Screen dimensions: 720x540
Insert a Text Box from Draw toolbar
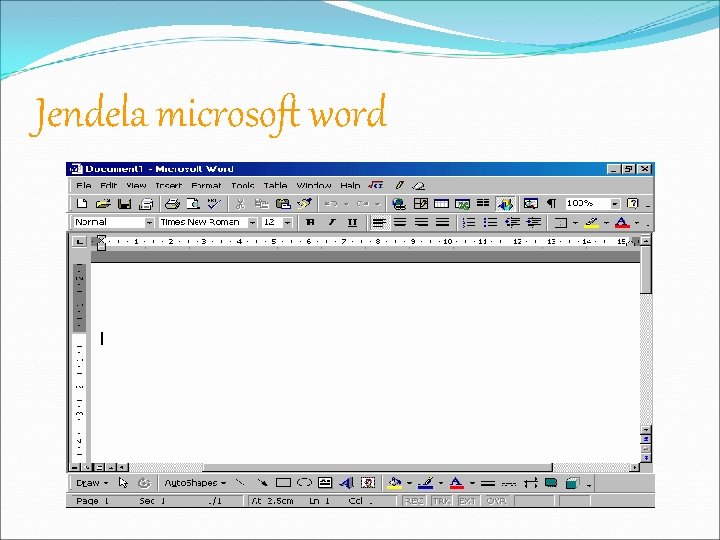pos(325,483)
